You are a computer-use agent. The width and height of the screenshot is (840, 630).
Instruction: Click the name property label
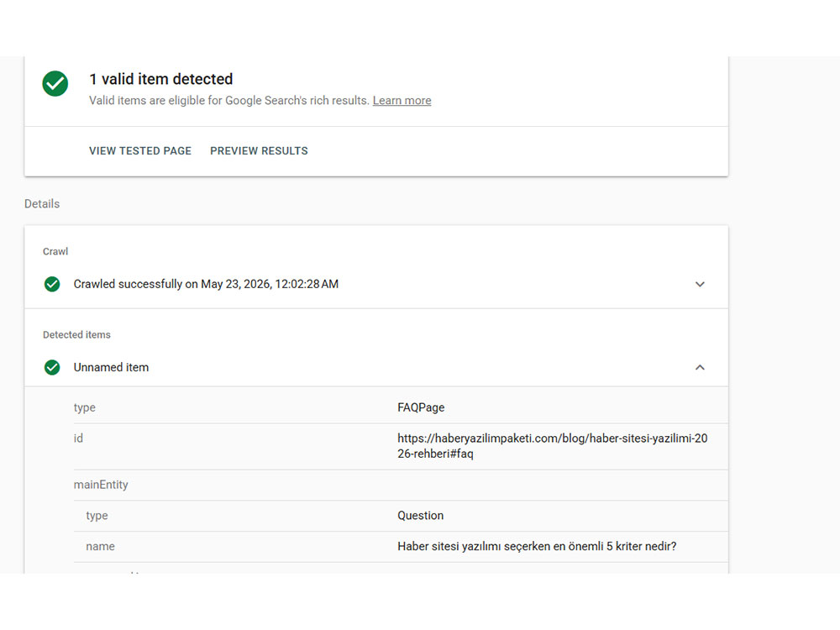[100, 547]
